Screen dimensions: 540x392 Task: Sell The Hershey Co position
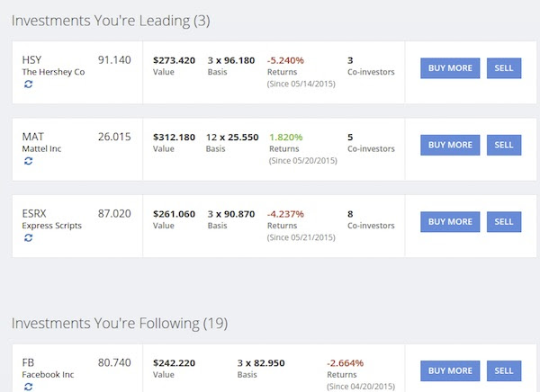click(504, 68)
